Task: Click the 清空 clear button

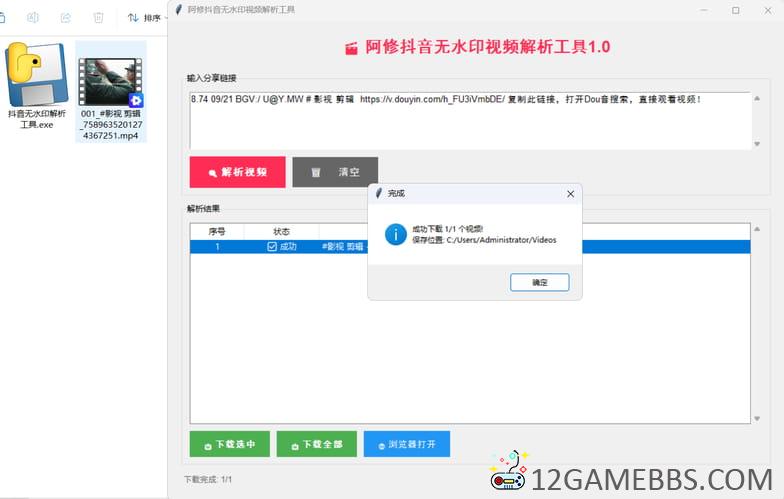Action: pyautogui.click(x=335, y=172)
